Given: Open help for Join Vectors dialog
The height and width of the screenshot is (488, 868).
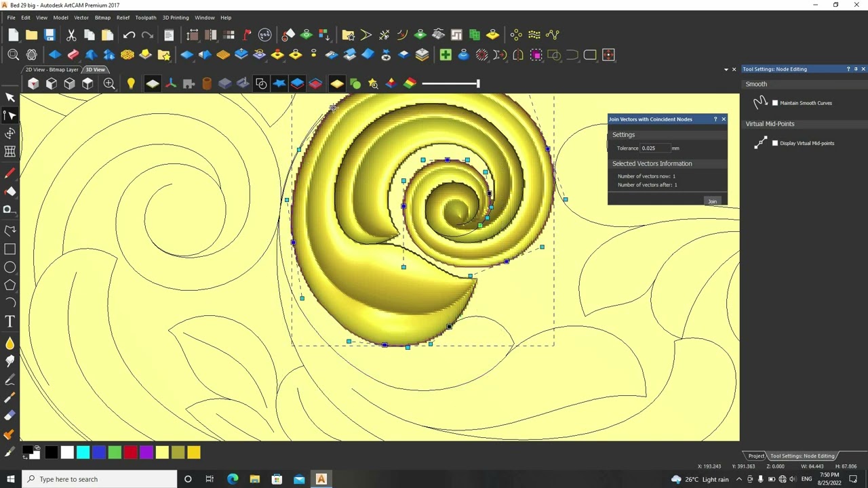Looking at the screenshot, I should pos(715,119).
